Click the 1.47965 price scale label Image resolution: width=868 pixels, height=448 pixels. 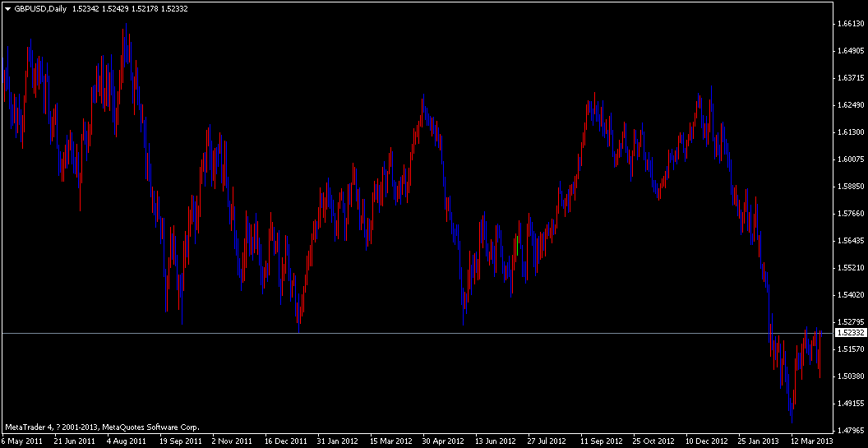point(850,430)
